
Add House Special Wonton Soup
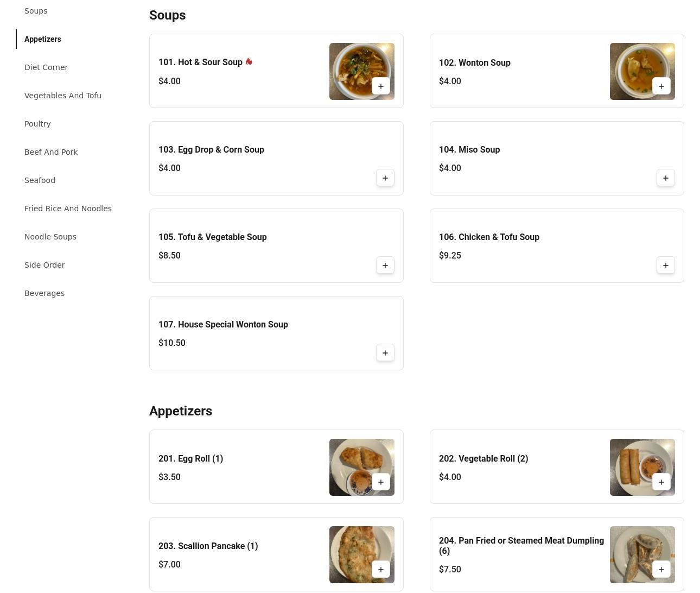(385, 353)
